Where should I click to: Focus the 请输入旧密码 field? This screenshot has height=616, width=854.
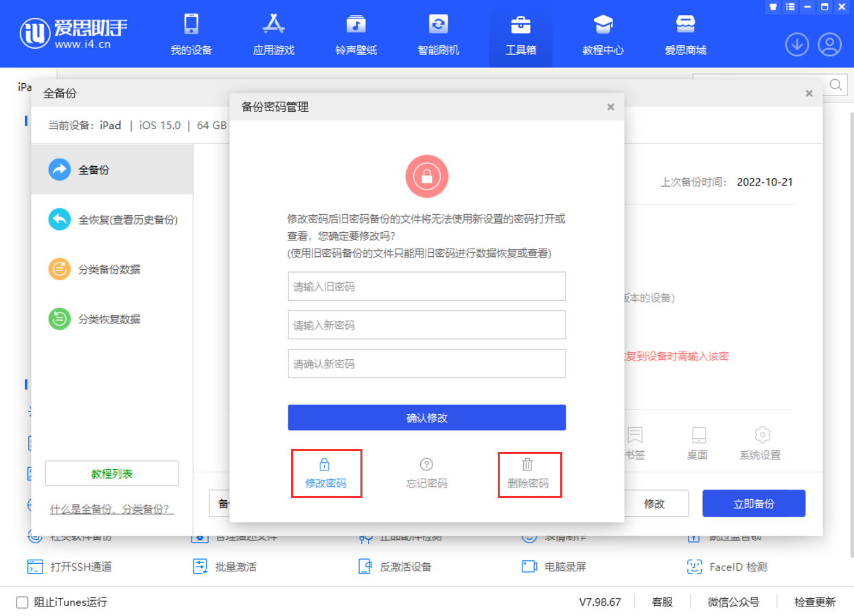(x=426, y=286)
